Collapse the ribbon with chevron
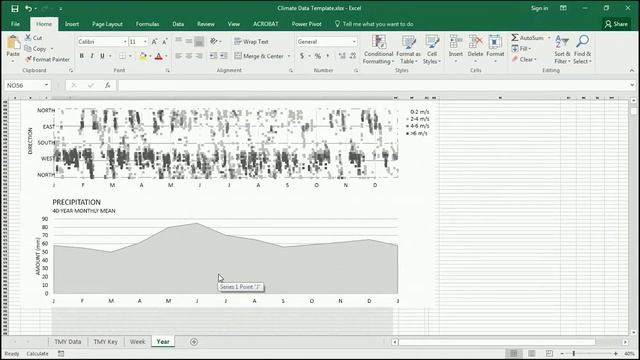Image resolution: width=640 pixels, height=360 pixels. (632, 71)
